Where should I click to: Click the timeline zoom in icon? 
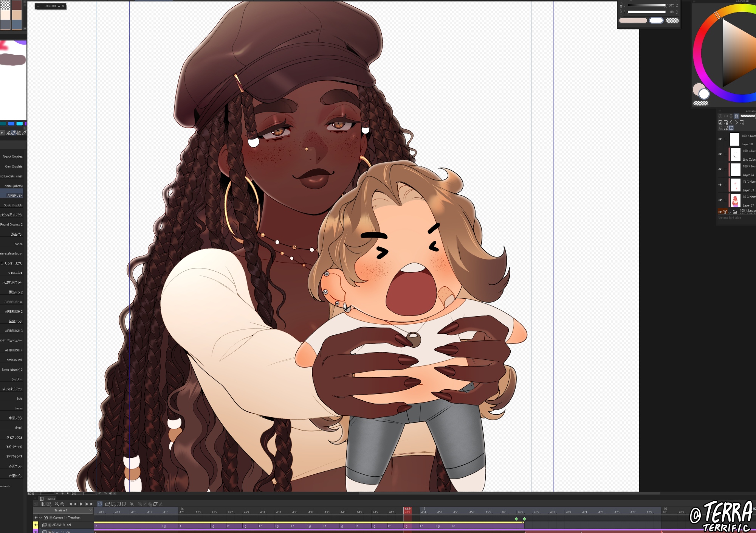tap(62, 504)
